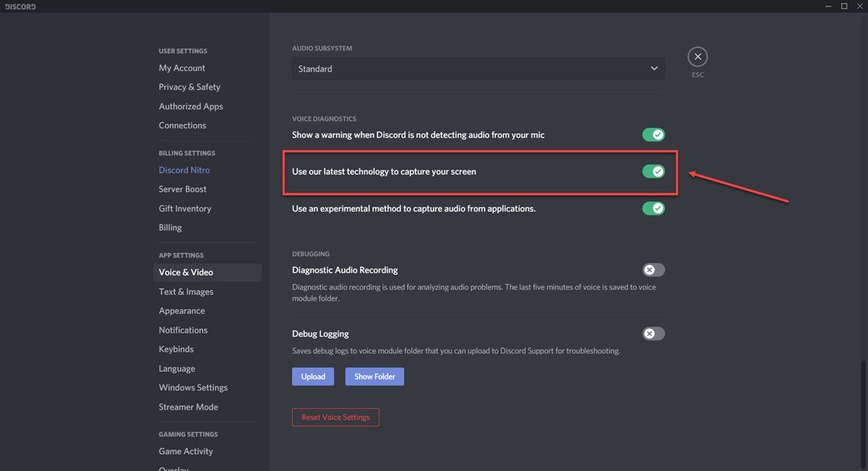Minimize the Discord window
Viewport: 868px width, 471px height.
[828, 6]
